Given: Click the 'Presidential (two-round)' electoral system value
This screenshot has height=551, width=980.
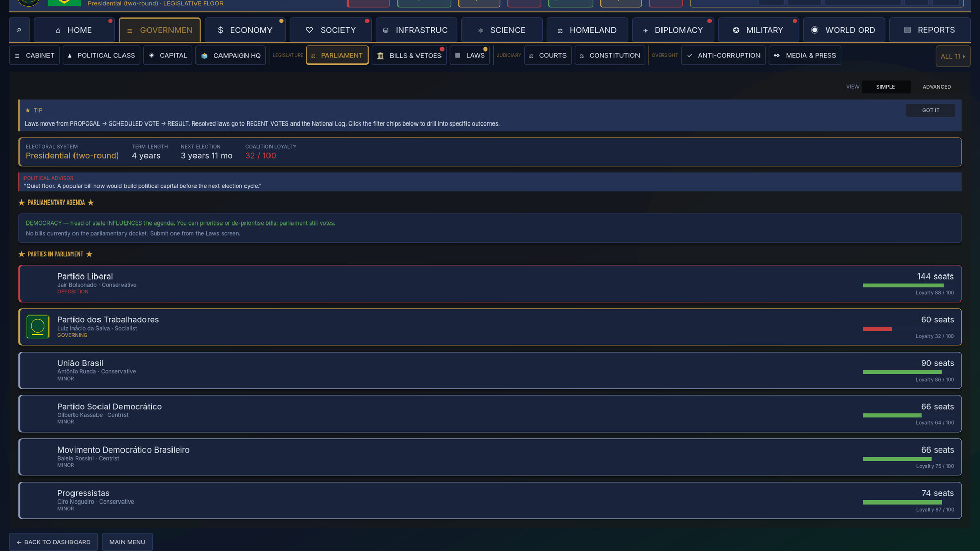Looking at the screenshot, I should pos(72,156).
